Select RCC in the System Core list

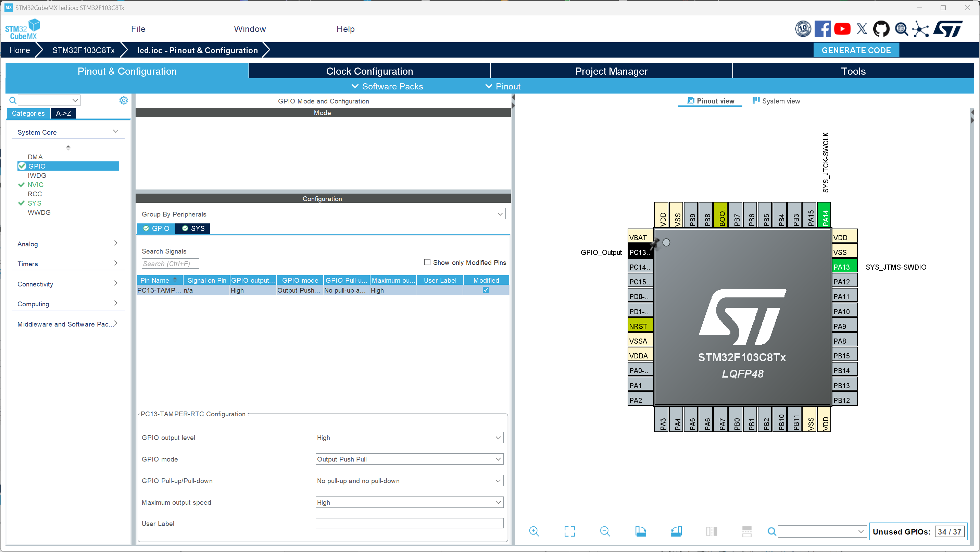point(35,194)
